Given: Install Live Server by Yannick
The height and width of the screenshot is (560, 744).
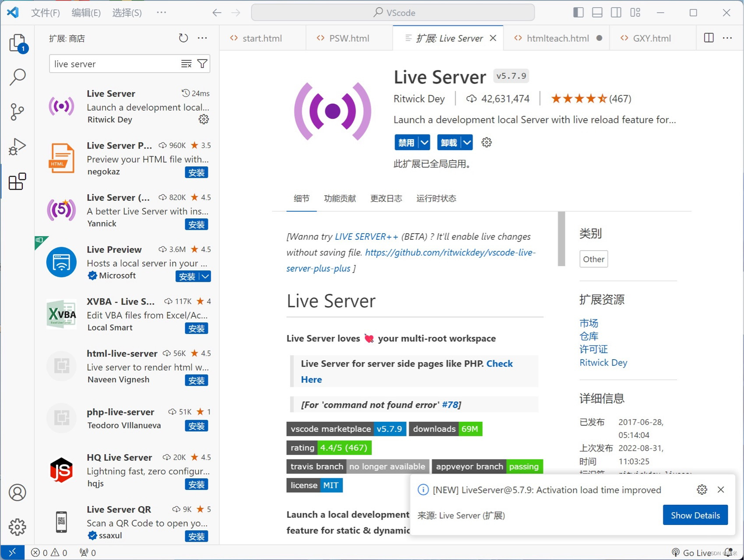Looking at the screenshot, I should coord(197,224).
